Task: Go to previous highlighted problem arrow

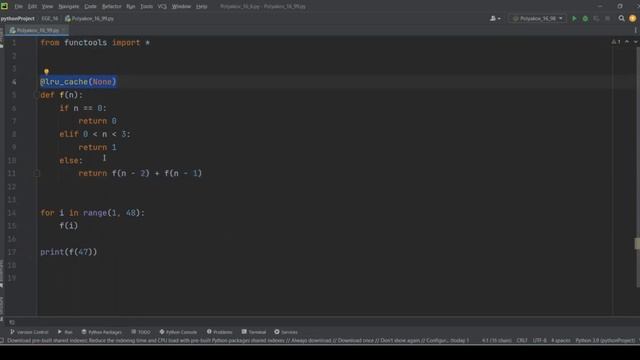Action: (627, 42)
